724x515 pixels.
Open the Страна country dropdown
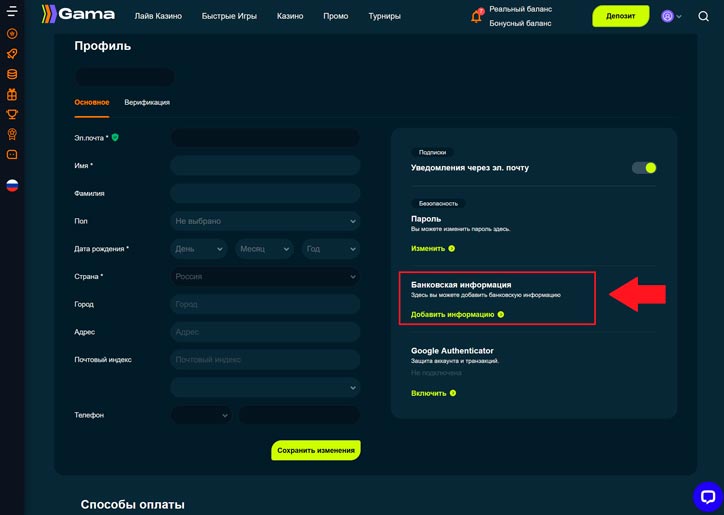(265, 277)
